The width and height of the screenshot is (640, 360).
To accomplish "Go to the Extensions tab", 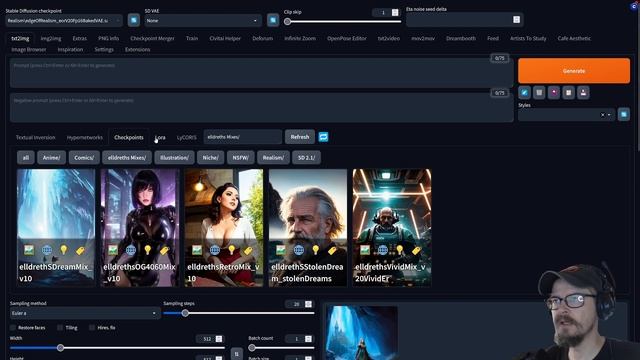I will coord(138,49).
